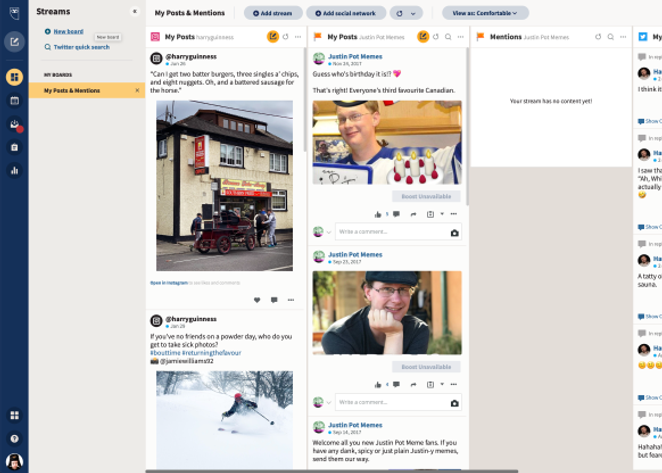Screen dimensions: 662x473
Task: Open the apps grid icon in sidebar
Action: click(14, 415)
